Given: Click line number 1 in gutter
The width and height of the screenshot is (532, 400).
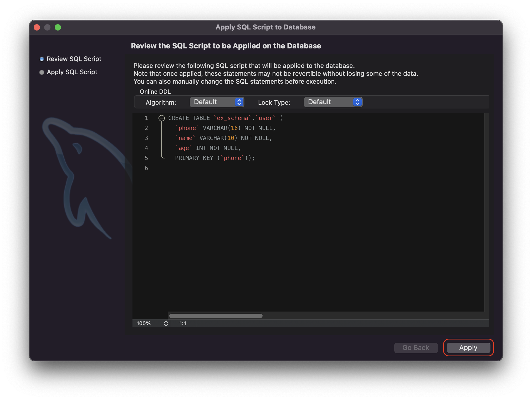Looking at the screenshot, I should click(x=146, y=118).
